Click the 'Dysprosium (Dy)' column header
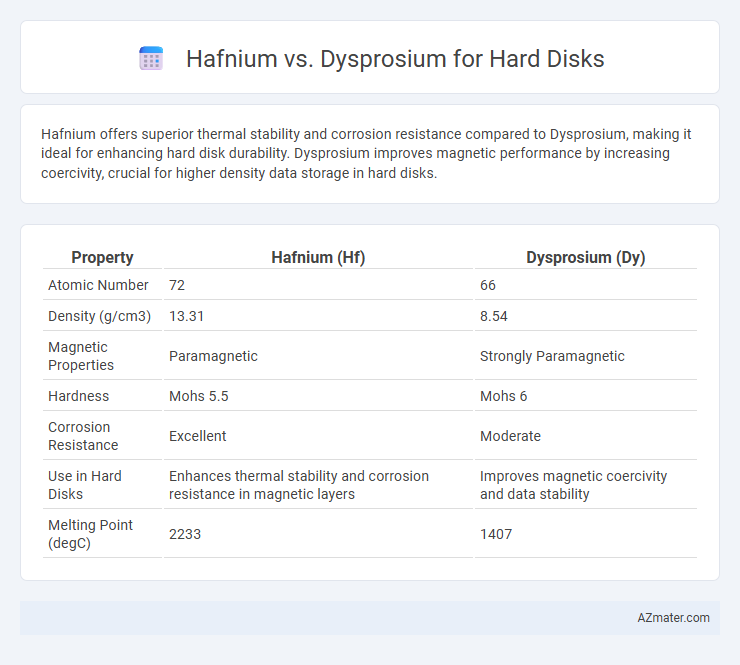 [x=586, y=257]
